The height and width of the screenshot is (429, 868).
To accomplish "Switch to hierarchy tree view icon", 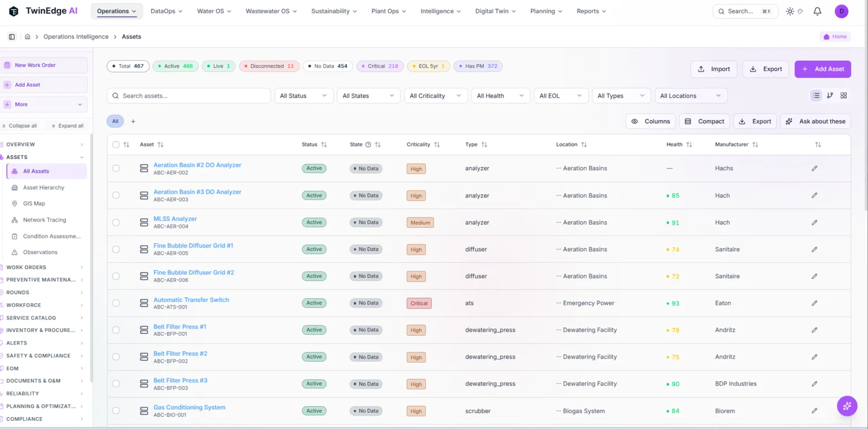I will (x=830, y=95).
